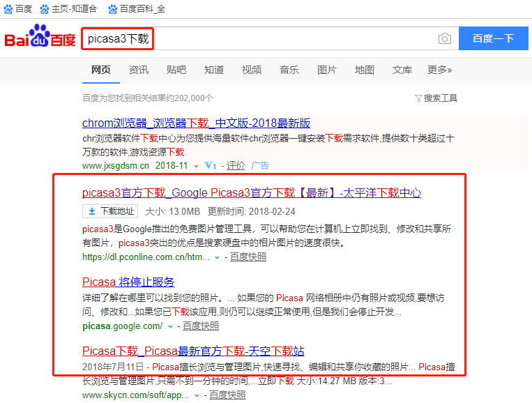Click the Baidu logo
This screenshot has height=403, width=532.
(40, 36)
